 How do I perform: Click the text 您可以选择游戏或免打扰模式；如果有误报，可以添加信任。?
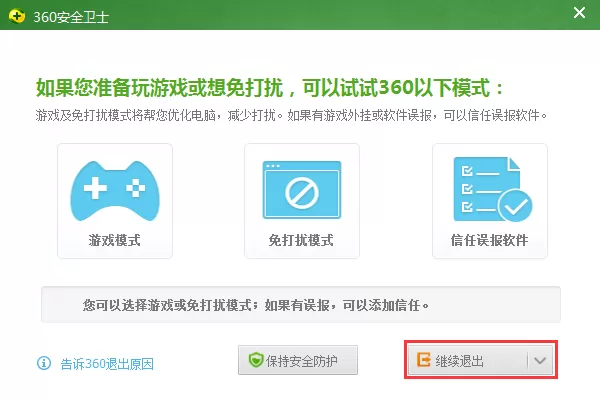tap(256, 305)
